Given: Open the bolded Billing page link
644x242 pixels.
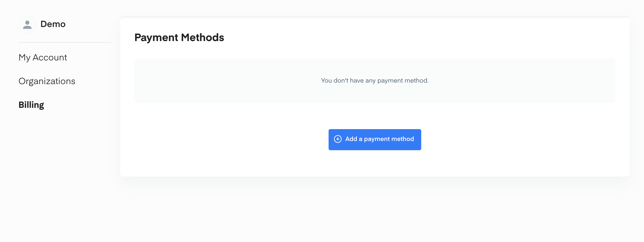Looking at the screenshot, I should (31, 105).
